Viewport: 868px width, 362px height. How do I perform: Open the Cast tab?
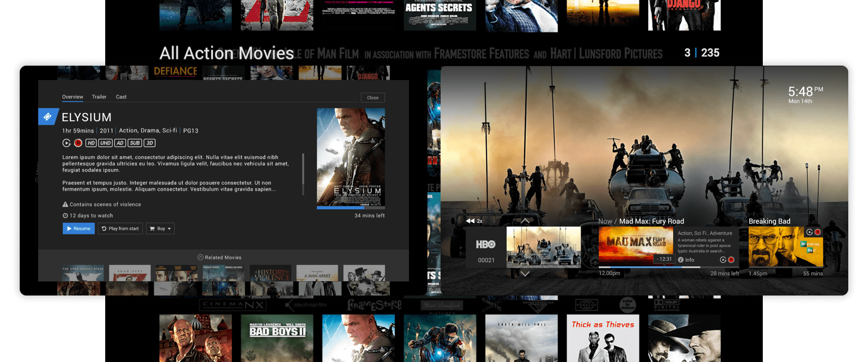pyautogui.click(x=121, y=97)
